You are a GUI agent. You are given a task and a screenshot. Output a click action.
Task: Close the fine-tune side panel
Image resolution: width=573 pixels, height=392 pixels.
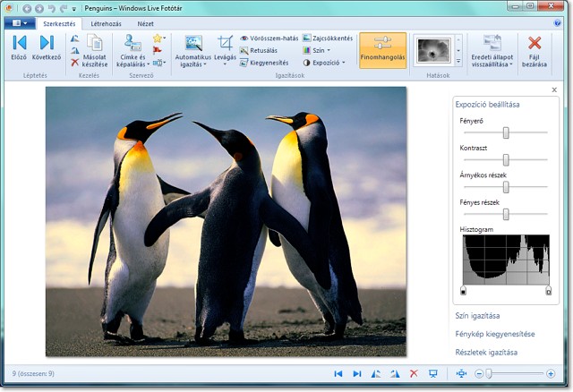pyautogui.click(x=554, y=89)
